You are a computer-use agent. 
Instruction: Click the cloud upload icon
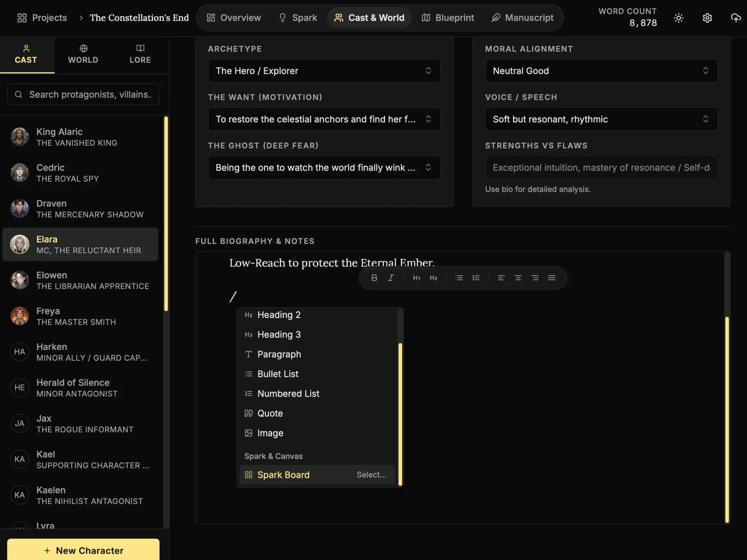point(736,18)
